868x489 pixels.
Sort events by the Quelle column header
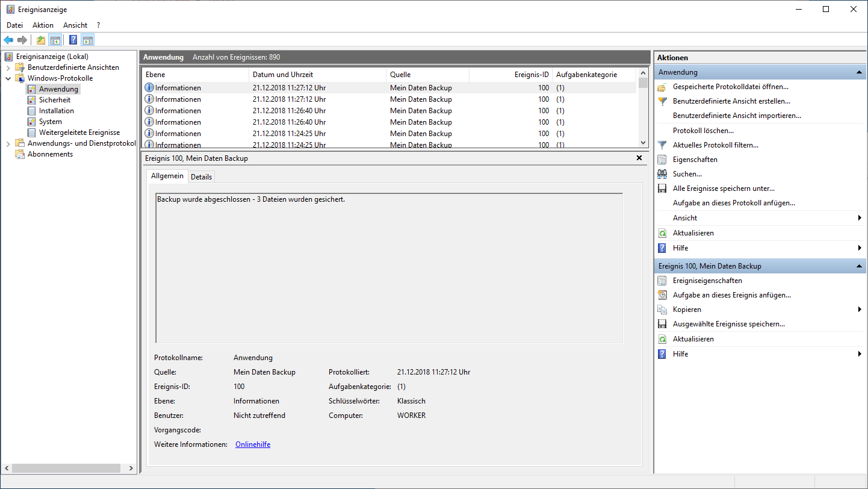pos(427,75)
